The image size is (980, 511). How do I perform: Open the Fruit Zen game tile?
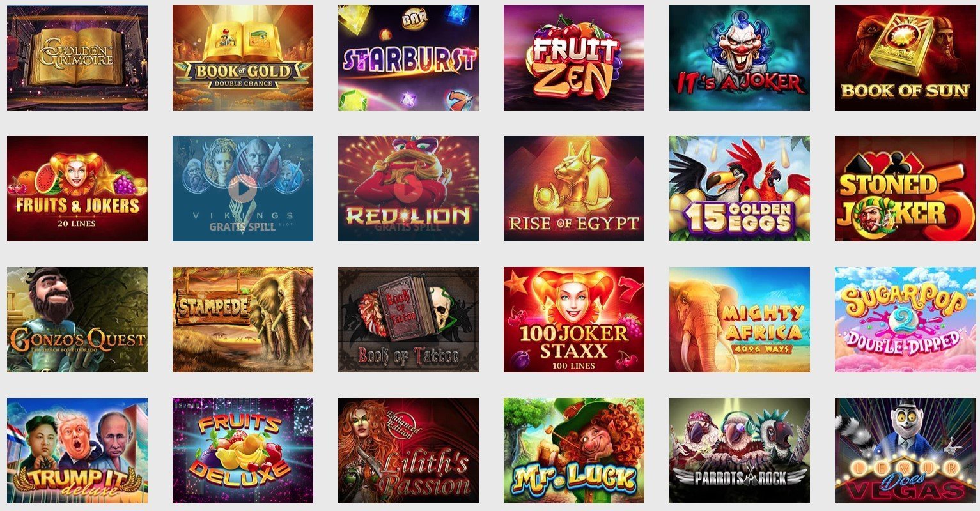click(x=574, y=57)
